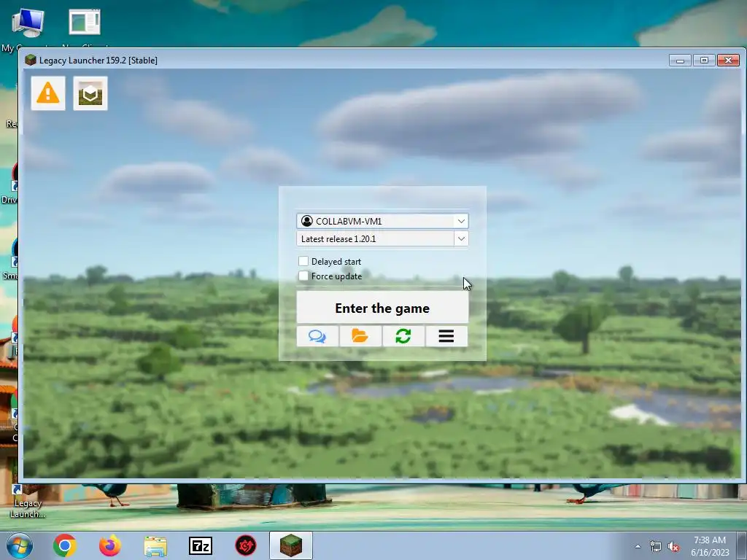747x560 pixels.
Task: Close the Legacy Launcher window
Action: click(x=729, y=61)
